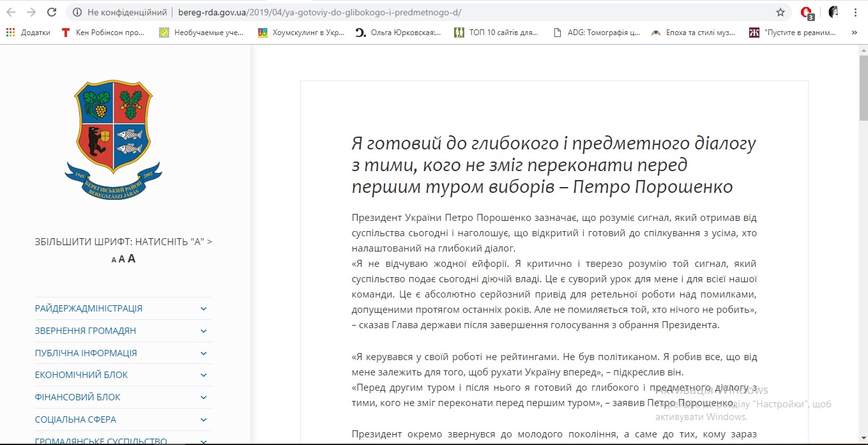868x445 pixels.
Task: Expand the ФІНАНСОВИЙ БЛОК chevron
Action: (x=204, y=397)
